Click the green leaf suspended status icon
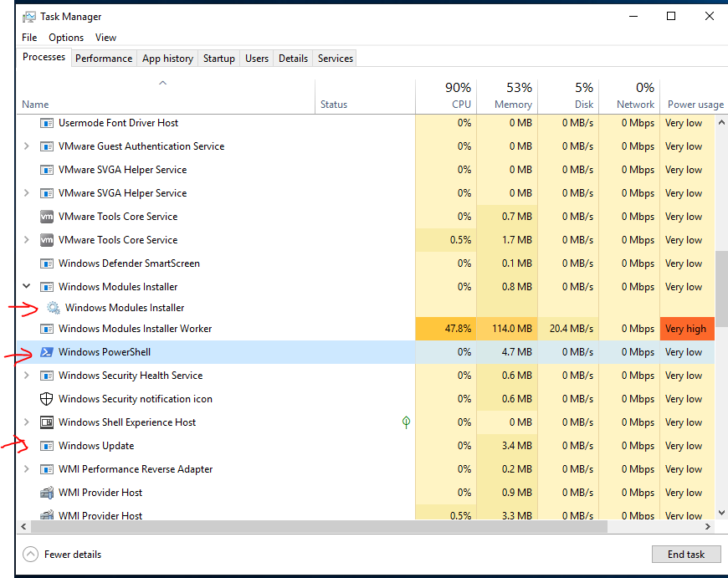This screenshot has width=728, height=578. coord(406,422)
